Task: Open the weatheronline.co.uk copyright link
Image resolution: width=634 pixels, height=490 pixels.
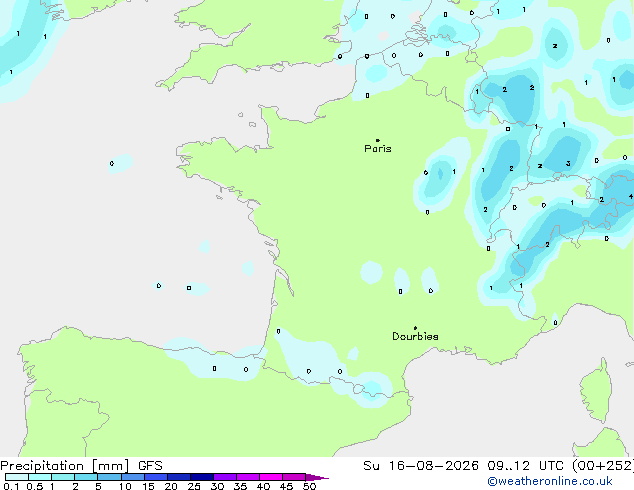Action: click(550, 481)
